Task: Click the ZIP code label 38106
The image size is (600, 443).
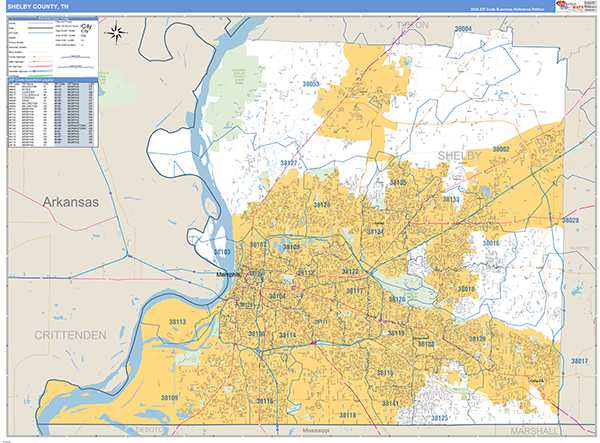Action: pyautogui.click(x=256, y=334)
